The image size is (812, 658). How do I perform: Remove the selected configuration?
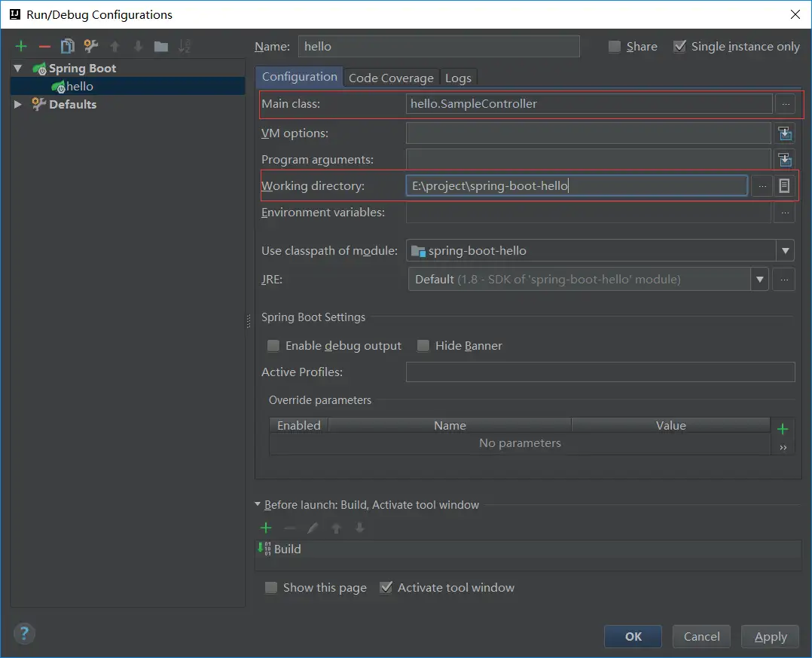(44, 47)
